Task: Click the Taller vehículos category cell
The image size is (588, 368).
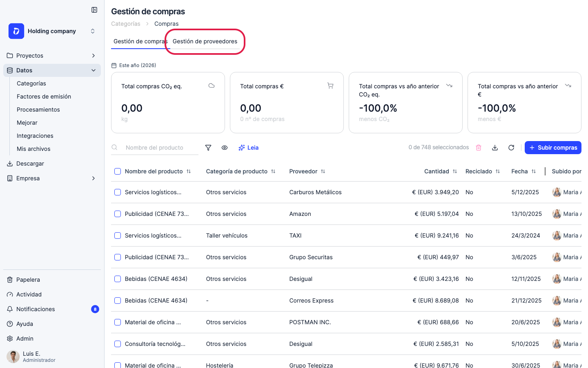Action: click(227, 236)
